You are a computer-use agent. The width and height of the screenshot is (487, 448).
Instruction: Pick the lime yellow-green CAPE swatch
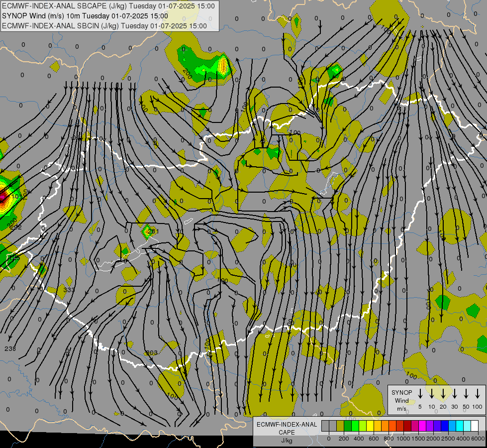363,426
